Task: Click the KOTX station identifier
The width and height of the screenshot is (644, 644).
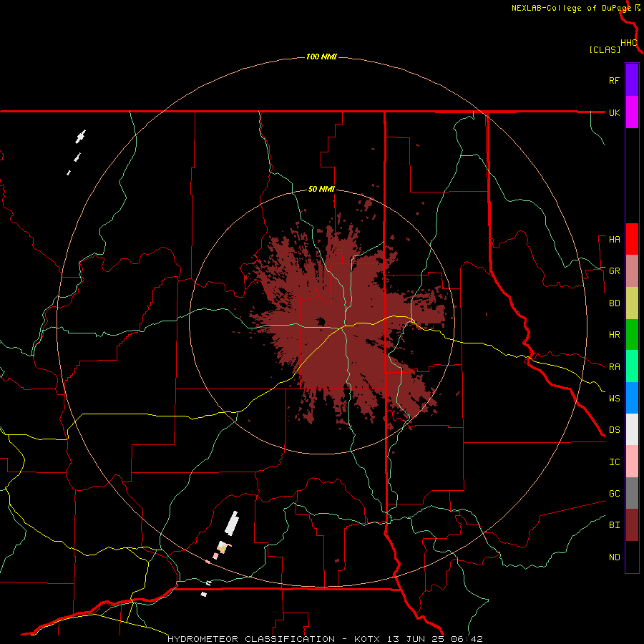Action: click(367, 639)
